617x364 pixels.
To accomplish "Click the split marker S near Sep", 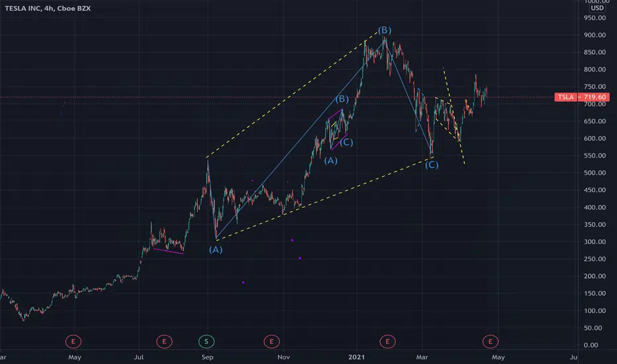I will (206, 341).
